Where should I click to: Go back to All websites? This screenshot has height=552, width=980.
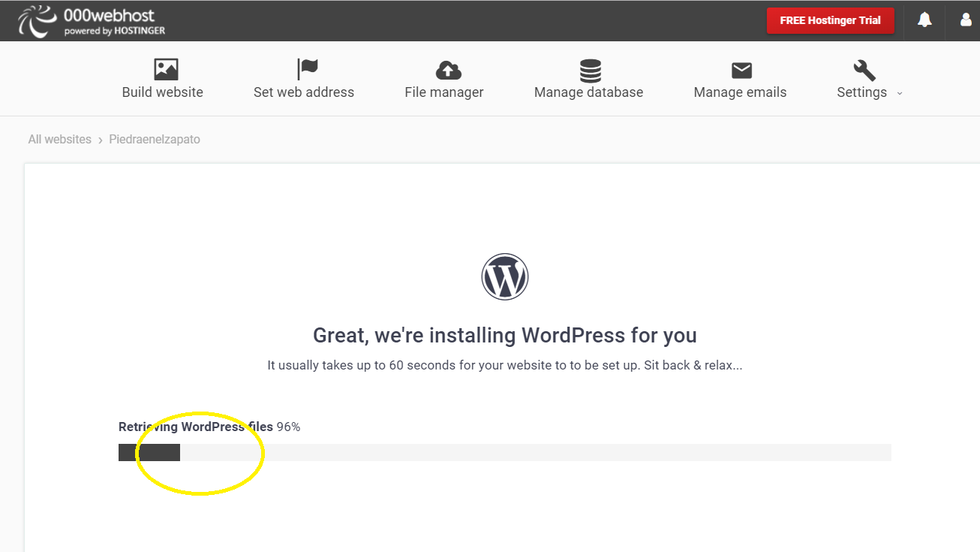pyautogui.click(x=59, y=139)
